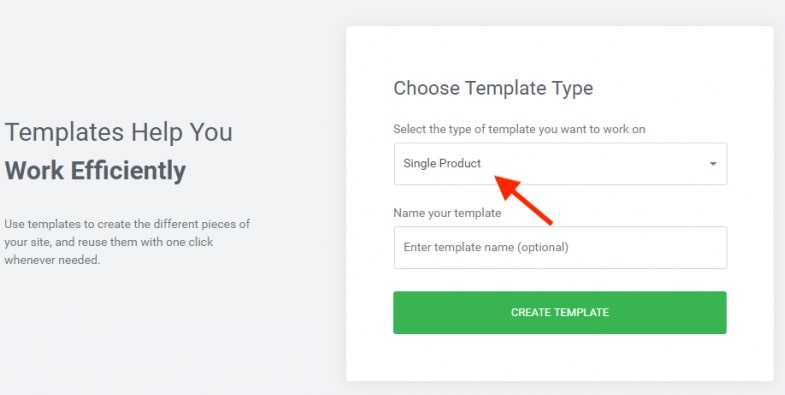Screen dimensions: 785x395
Task: Click 'Help You' in the left heading
Action: 182,132
